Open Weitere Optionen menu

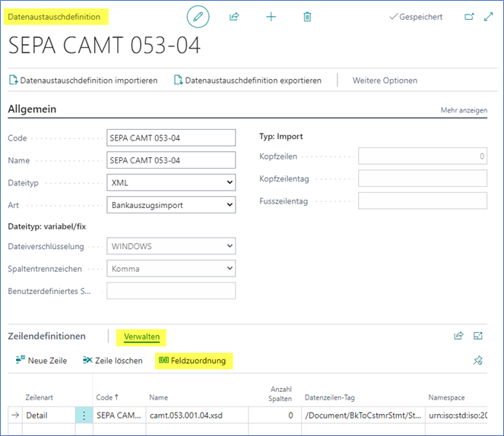point(385,81)
